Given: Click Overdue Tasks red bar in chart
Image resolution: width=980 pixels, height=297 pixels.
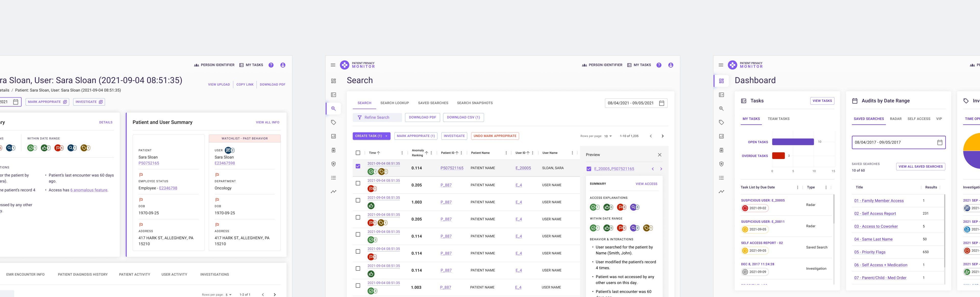Looking at the screenshot, I should click(x=778, y=156).
